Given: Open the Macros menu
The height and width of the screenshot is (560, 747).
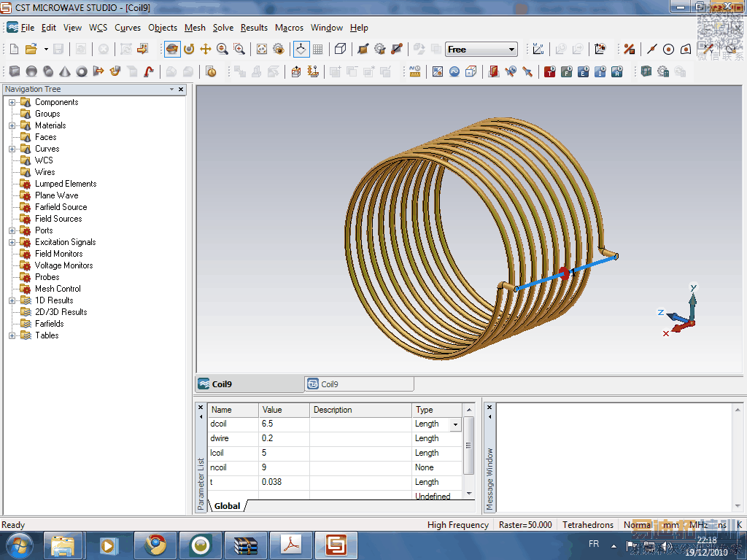Looking at the screenshot, I should [x=289, y=28].
